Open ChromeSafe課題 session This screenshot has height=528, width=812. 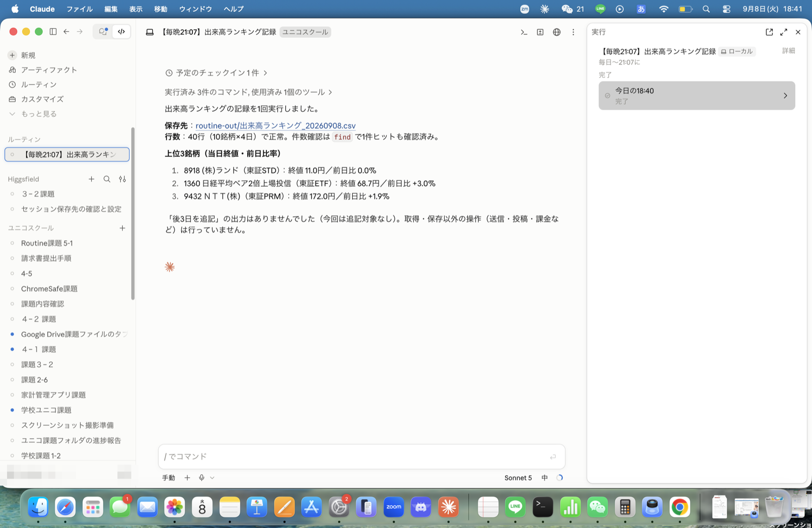pos(49,289)
